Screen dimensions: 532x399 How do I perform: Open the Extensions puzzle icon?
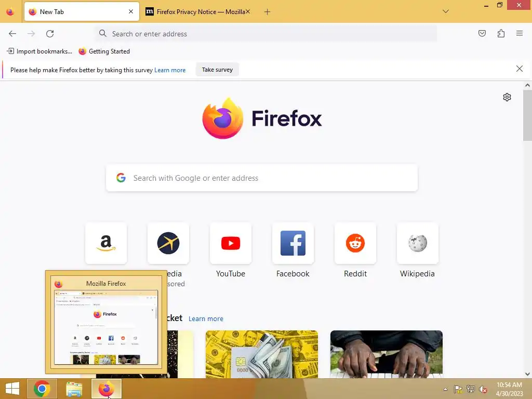point(501,33)
